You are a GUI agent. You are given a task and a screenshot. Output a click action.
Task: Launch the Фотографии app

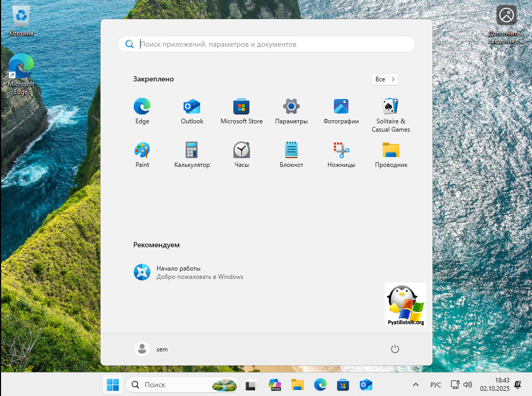tap(341, 107)
